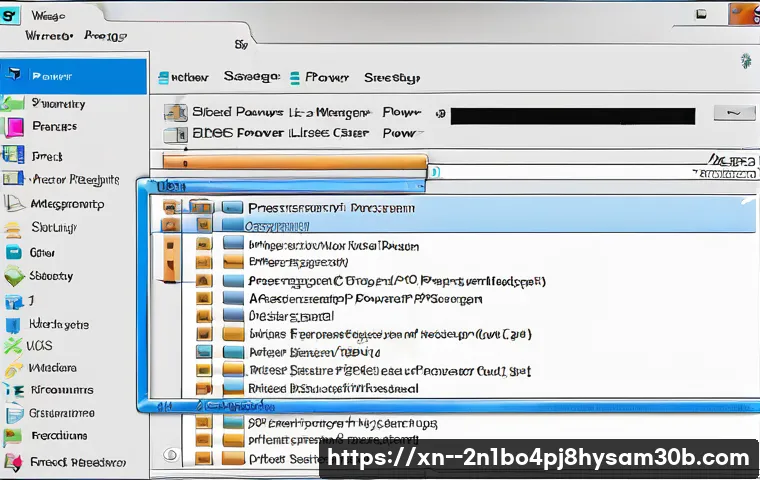Click 'Sseega' in the toolbar
Viewport: 760px width, 480px height.
coord(252,77)
